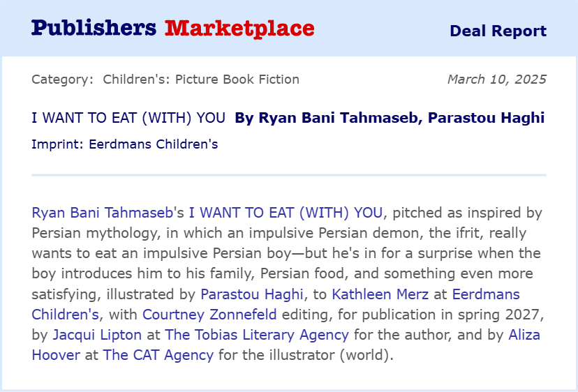Open the Parastou Haghi illustrator link

252,294
